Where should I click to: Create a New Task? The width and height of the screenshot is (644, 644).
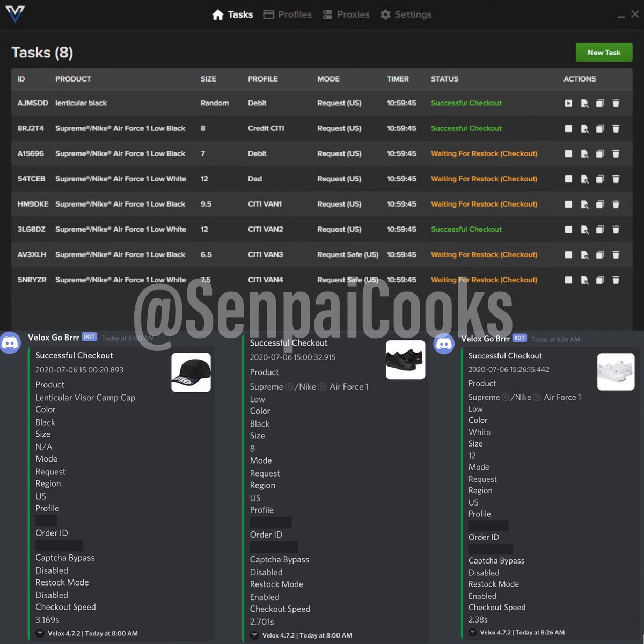pos(604,53)
